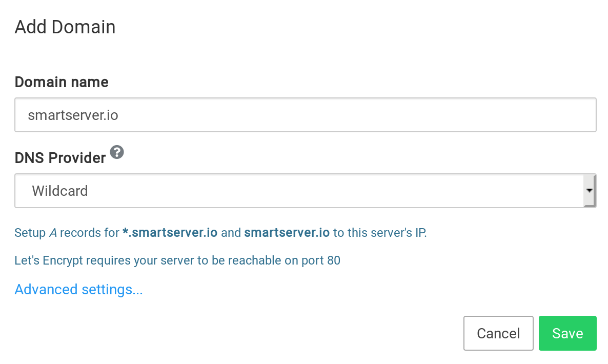Click the bold *.smartserver.io wildcard record text
The width and height of the screenshot is (608, 364).
(170, 233)
